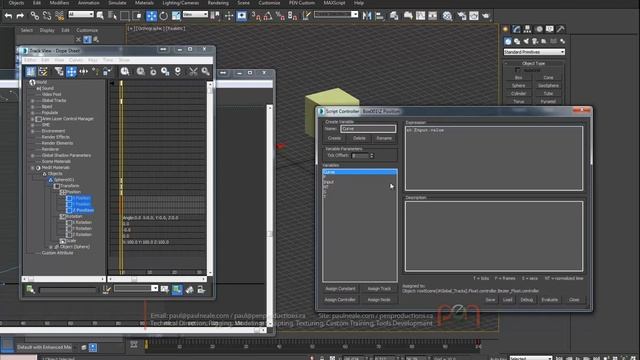Activate the Select and Rotate tool

164,16
